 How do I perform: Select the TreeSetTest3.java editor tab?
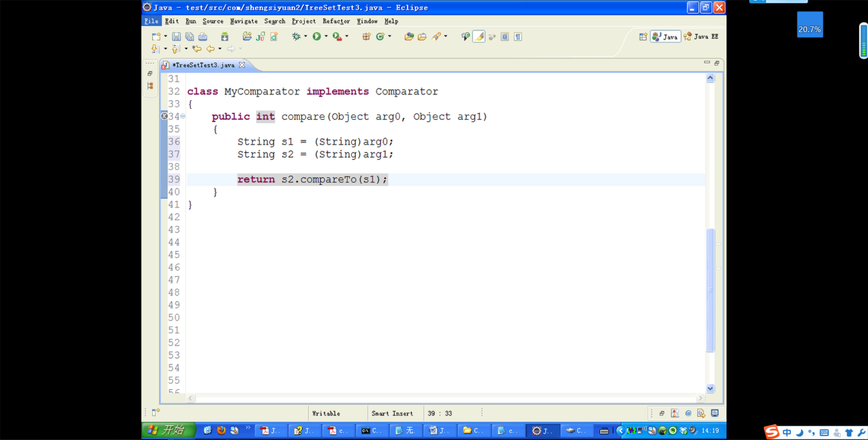[204, 65]
